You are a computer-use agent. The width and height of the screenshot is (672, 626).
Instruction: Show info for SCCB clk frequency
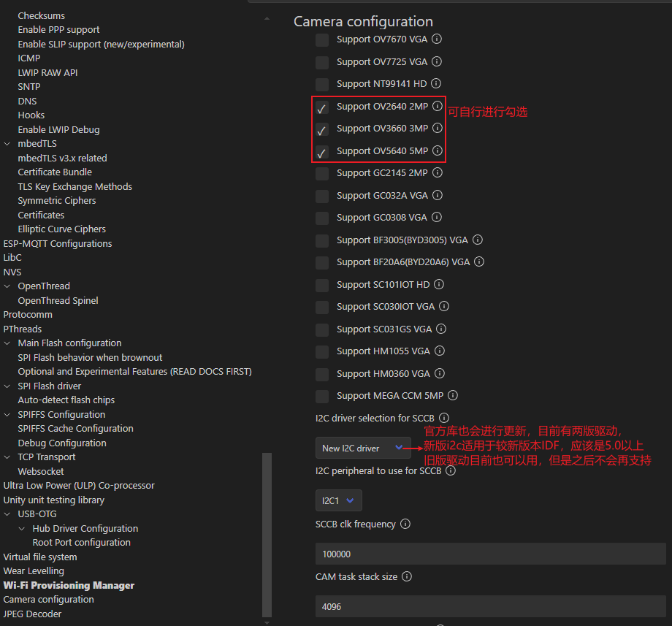pos(405,524)
